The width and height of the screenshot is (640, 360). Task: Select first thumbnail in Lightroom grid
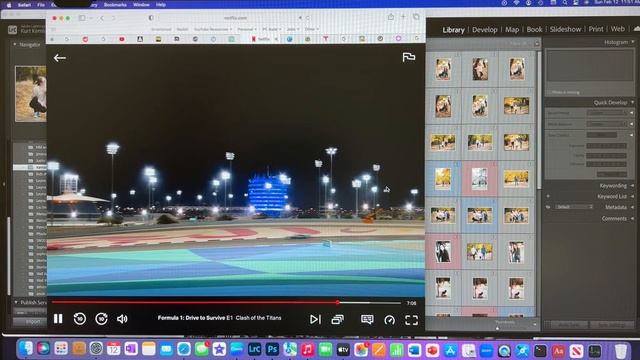443,69
